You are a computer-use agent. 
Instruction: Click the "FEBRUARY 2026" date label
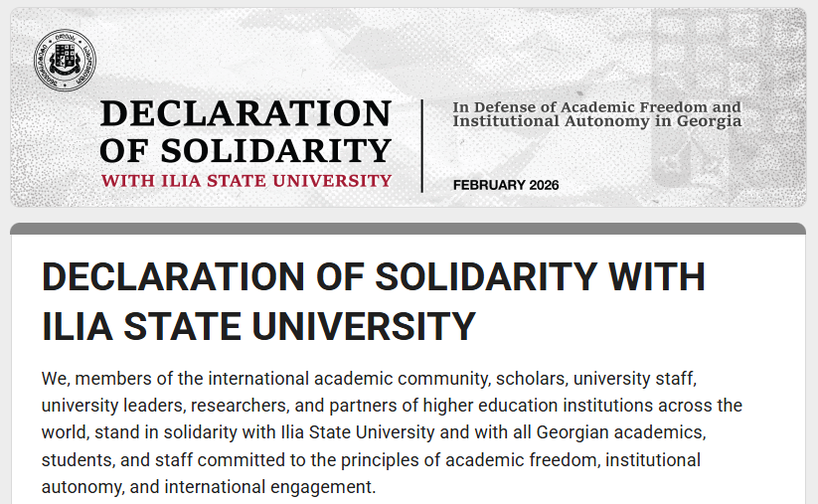click(x=505, y=185)
